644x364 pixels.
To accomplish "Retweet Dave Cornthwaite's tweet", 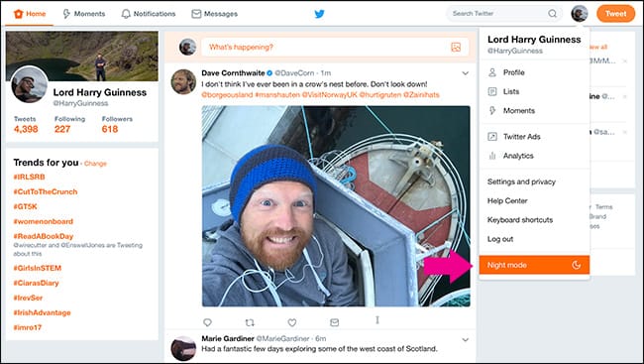I will [x=250, y=322].
